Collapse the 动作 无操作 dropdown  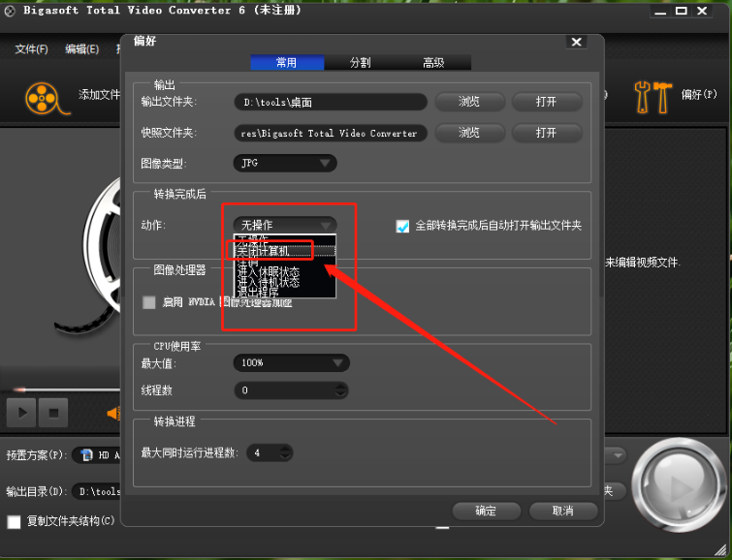click(x=285, y=226)
